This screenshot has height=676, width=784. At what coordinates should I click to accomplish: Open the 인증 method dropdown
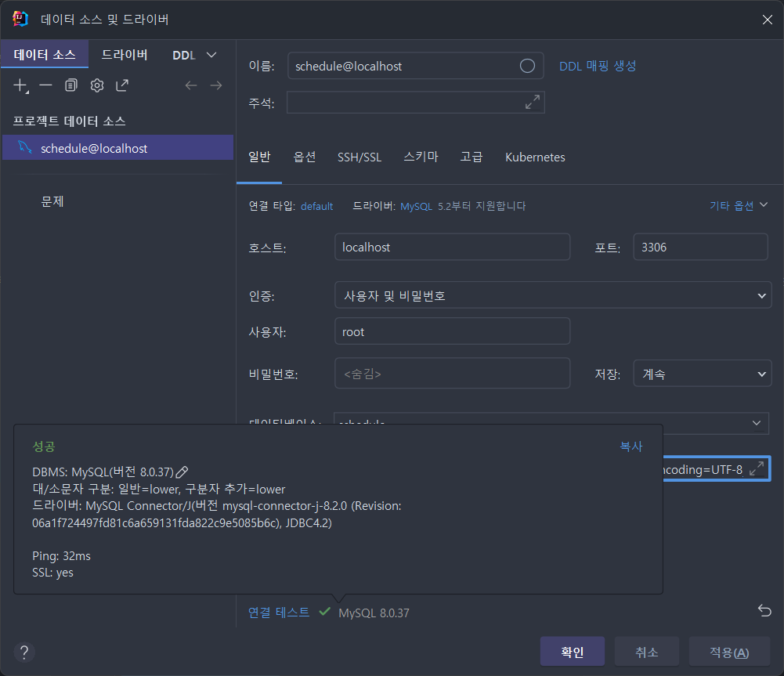pyautogui.click(x=553, y=295)
